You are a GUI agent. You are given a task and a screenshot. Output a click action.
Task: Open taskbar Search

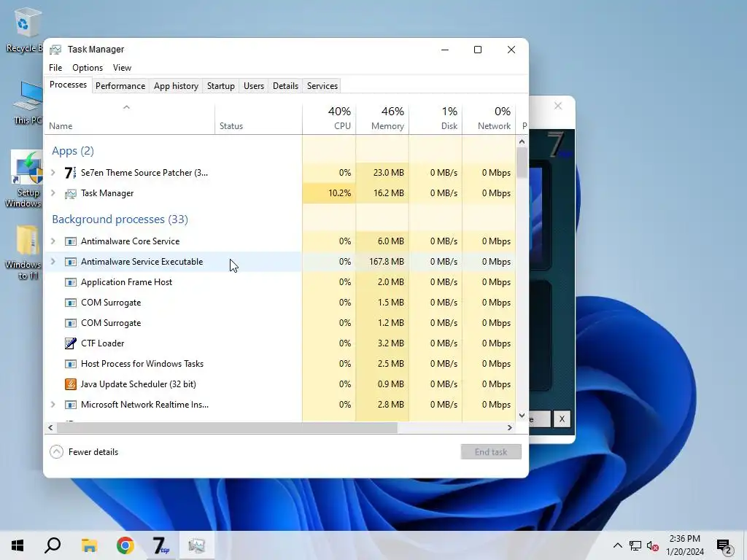coord(53,545)
